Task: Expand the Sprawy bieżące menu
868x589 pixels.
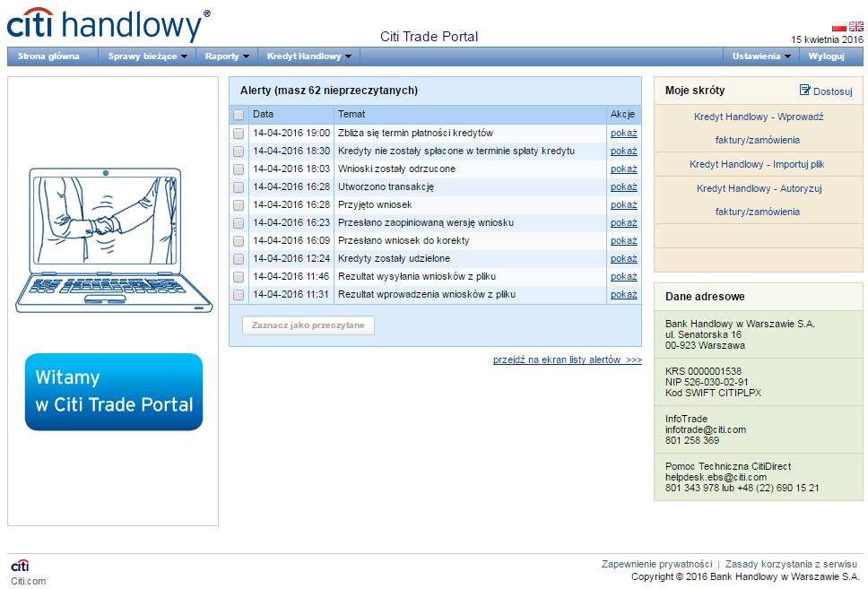Action: 147,56
